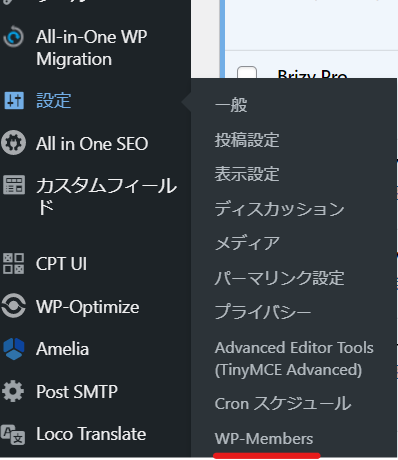Screen dimensions: 398x460
Task: Open the Cron スケジュール entry
Action: (283, 404)
